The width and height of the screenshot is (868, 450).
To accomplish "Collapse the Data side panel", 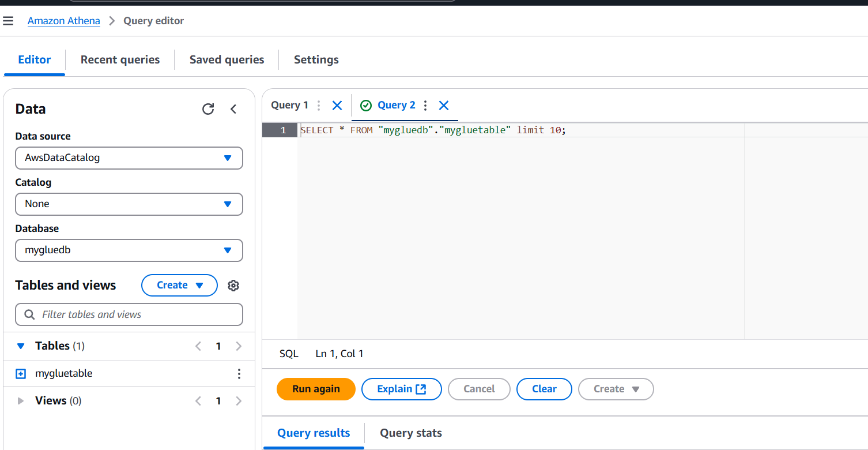I will pos(233,109).
